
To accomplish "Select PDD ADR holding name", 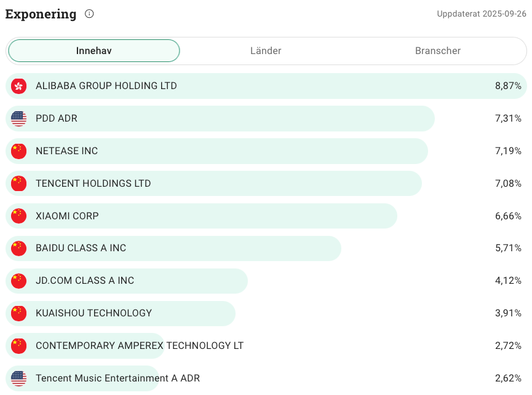I will (x=57, y=119).
